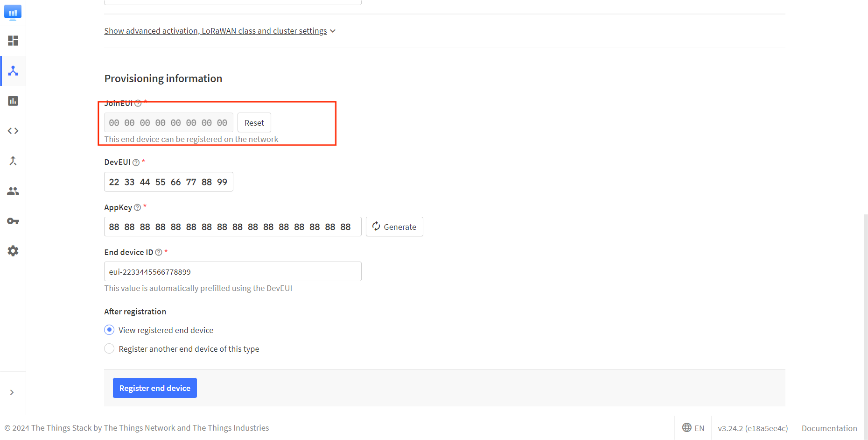Open the API keys key icon
The width and height of the screenshot is (868, 440).
tap(13, 221)
